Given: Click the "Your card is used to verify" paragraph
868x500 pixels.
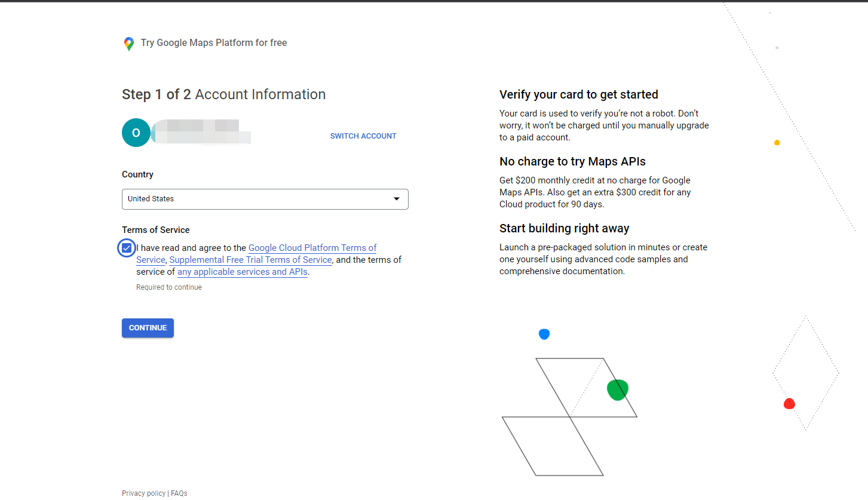Looking at the screenshot, I should coord(604,125).
